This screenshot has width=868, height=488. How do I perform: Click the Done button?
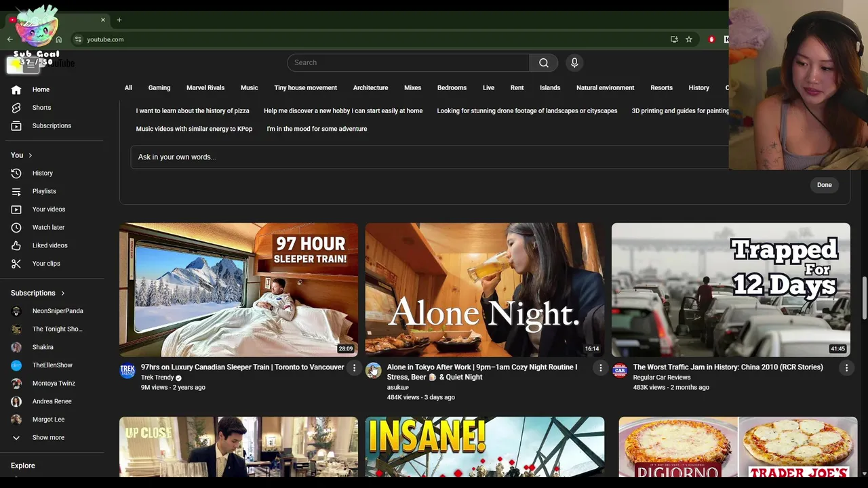tap(824, 185)
